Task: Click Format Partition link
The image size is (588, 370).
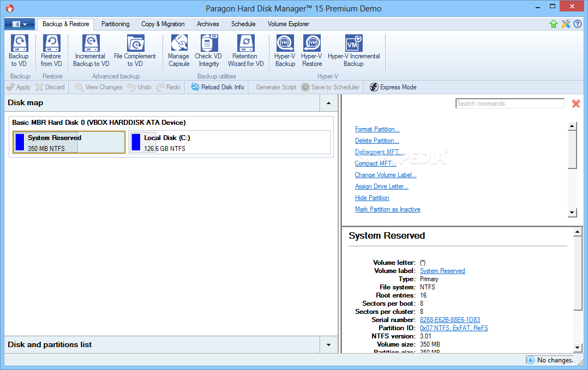Action: click(377, 129)
